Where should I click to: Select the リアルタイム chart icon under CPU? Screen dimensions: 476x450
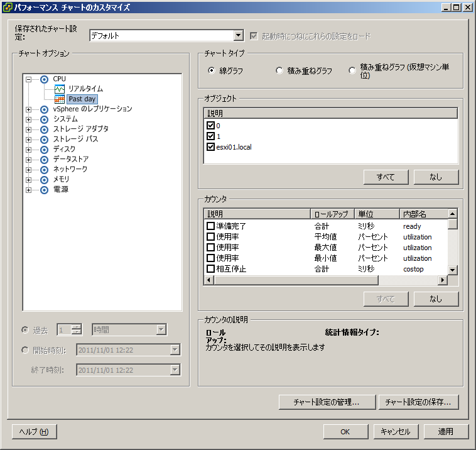click(x=60, y=89)
